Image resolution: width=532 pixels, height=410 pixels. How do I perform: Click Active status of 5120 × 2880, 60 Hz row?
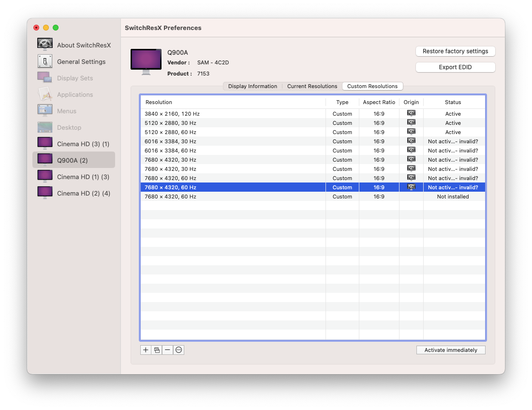453,132
